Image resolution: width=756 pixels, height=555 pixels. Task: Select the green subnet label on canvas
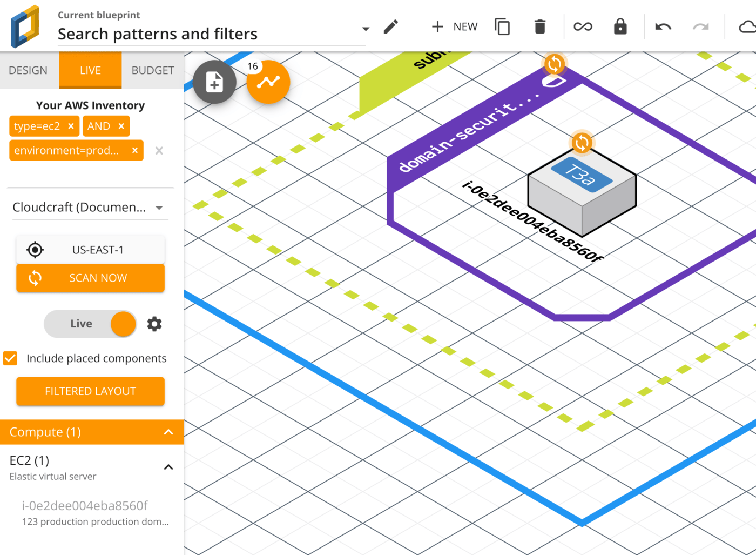coord(416,81)
